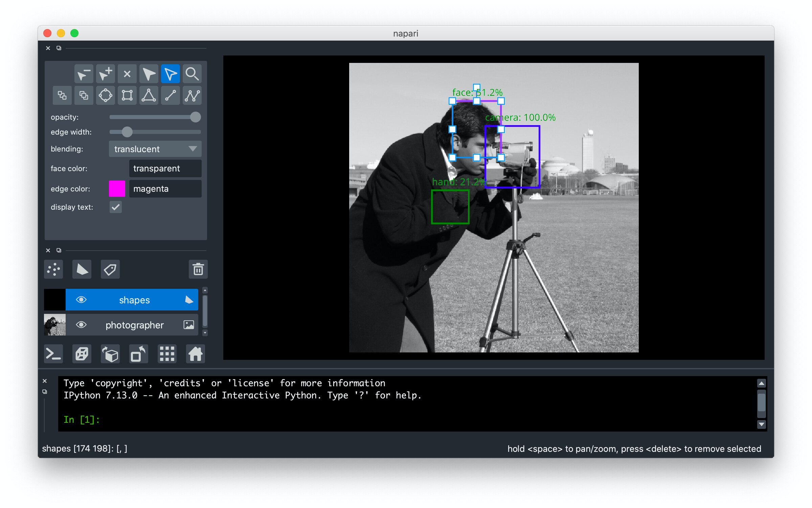
Task: Click the magenta edge color swatch
Action: point(117,189)
